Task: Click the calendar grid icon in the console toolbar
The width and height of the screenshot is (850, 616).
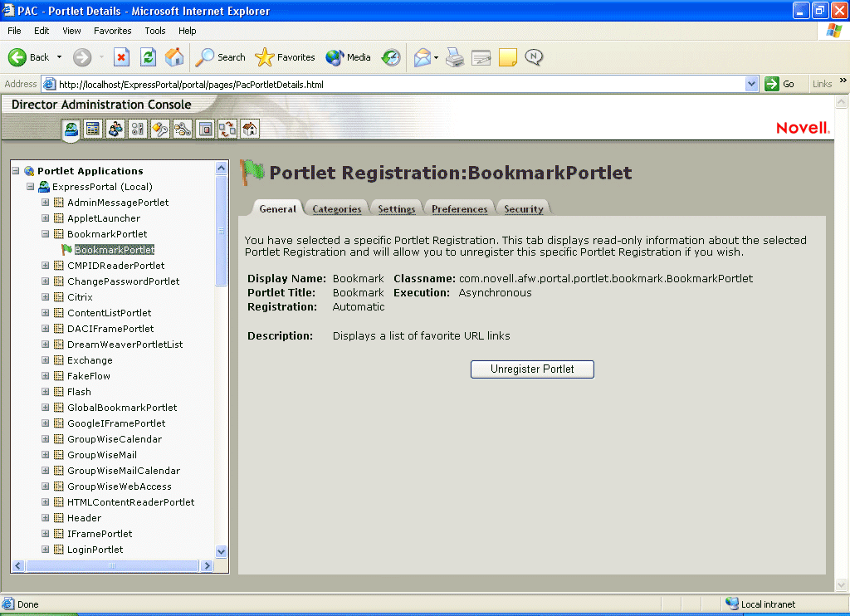Action: (93, 129)
